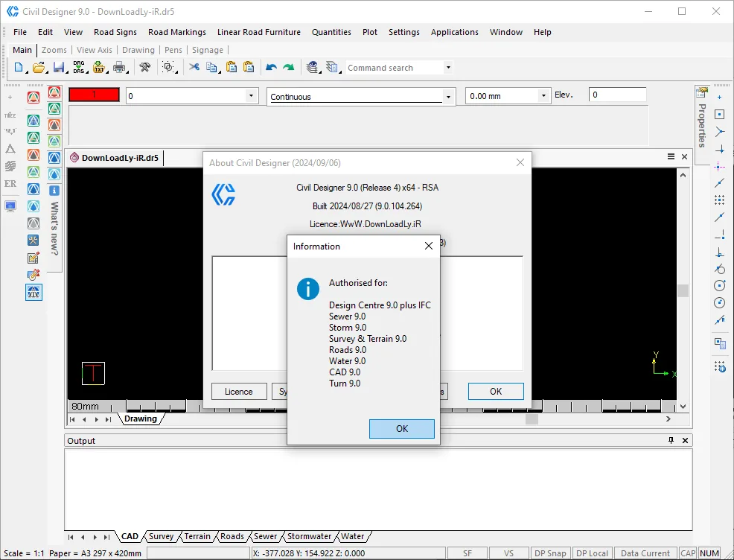Open the Road Signs menu
Screen dimensions: 734x560
point(115,32)
